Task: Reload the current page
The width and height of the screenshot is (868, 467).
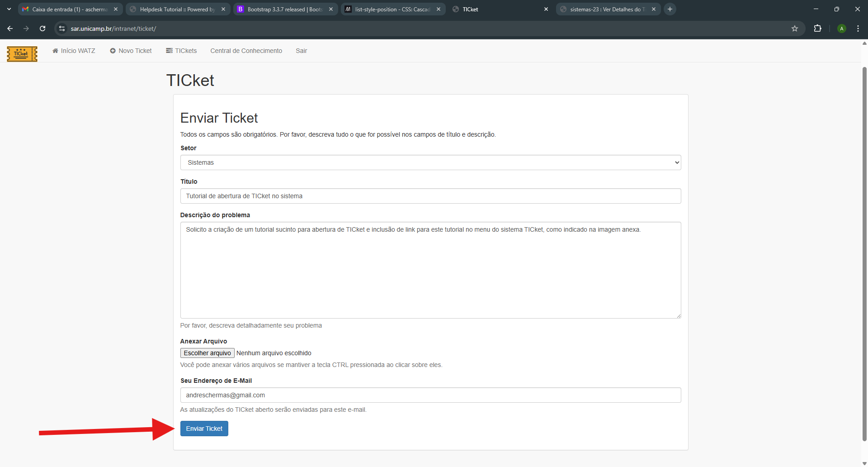Action: tap(42, 29)
